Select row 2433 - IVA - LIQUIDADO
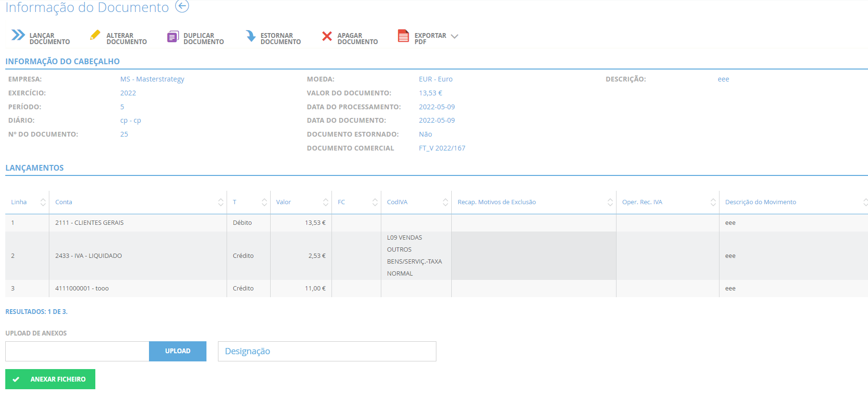Screen dimensions: 868x394 [436, 256]
